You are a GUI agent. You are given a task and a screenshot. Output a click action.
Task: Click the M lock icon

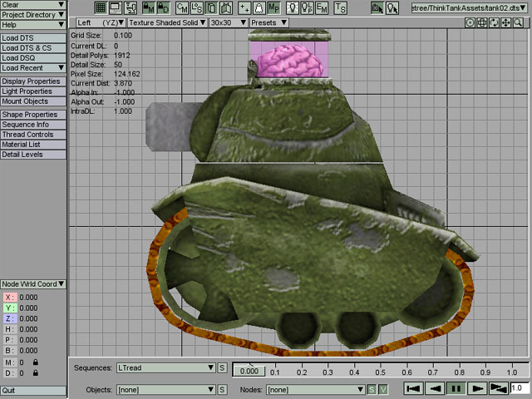tap(35, 362)
